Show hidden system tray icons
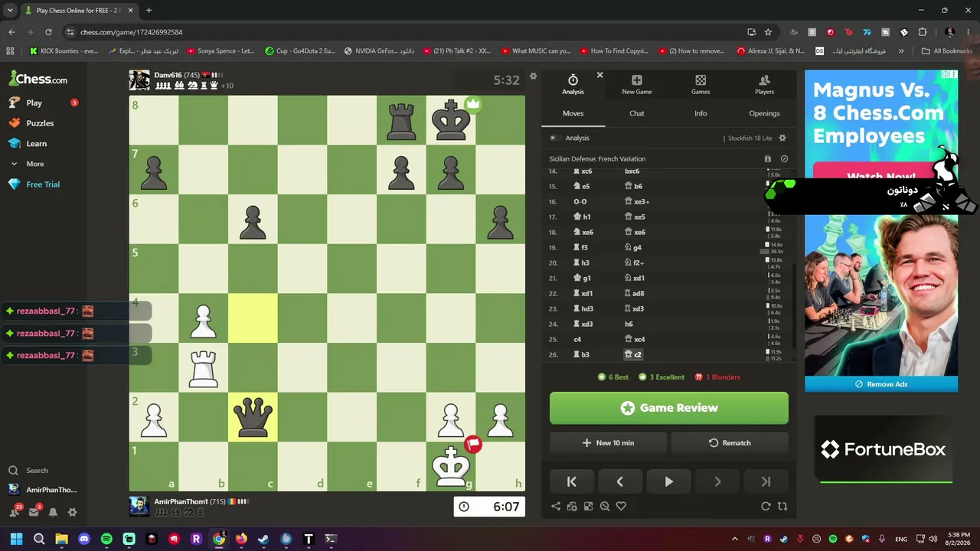Viewport: 980px width, 551px height. 735,539
